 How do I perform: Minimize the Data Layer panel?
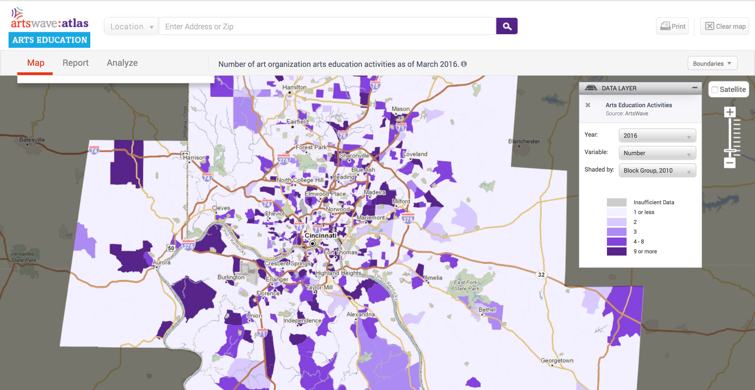[x=694, y=88]
